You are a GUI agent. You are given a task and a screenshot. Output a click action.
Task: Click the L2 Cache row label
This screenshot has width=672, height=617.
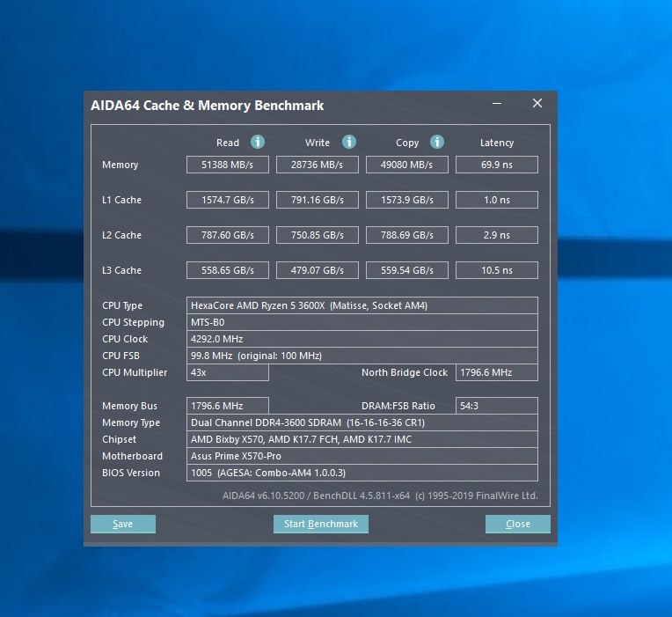pos(121,235)
